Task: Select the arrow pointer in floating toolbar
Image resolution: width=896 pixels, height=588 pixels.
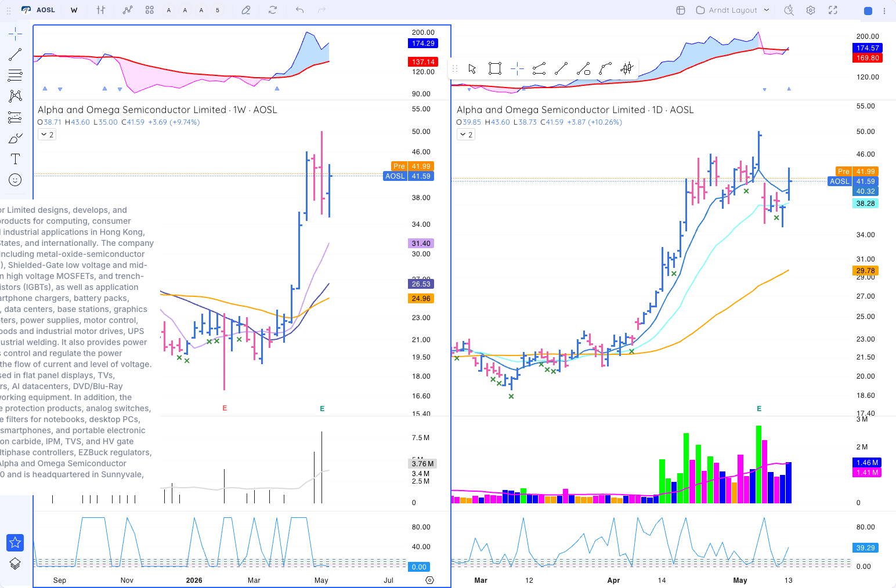Action: point(472,69)
